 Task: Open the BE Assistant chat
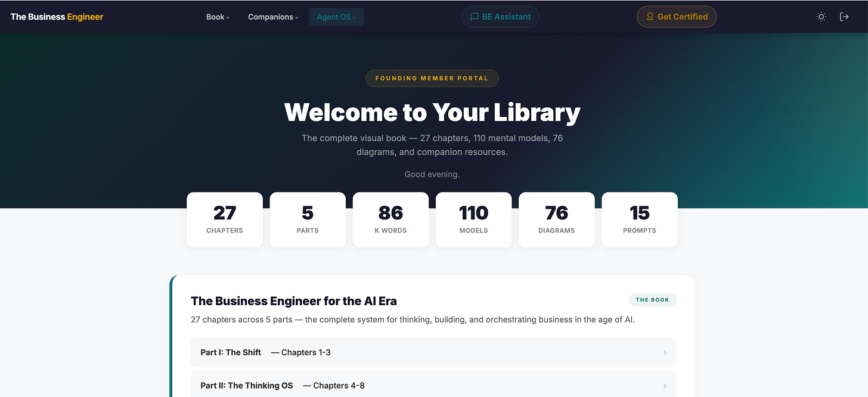500,17
